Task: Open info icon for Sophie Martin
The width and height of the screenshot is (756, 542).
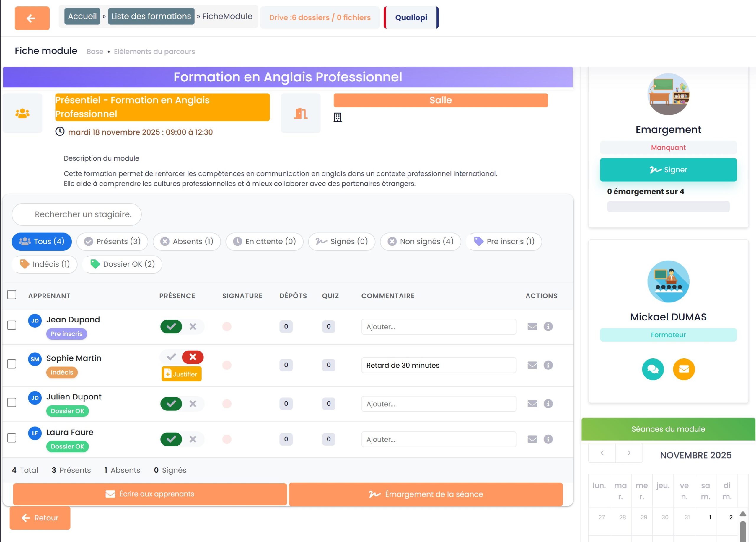Action: click(548, 365)
